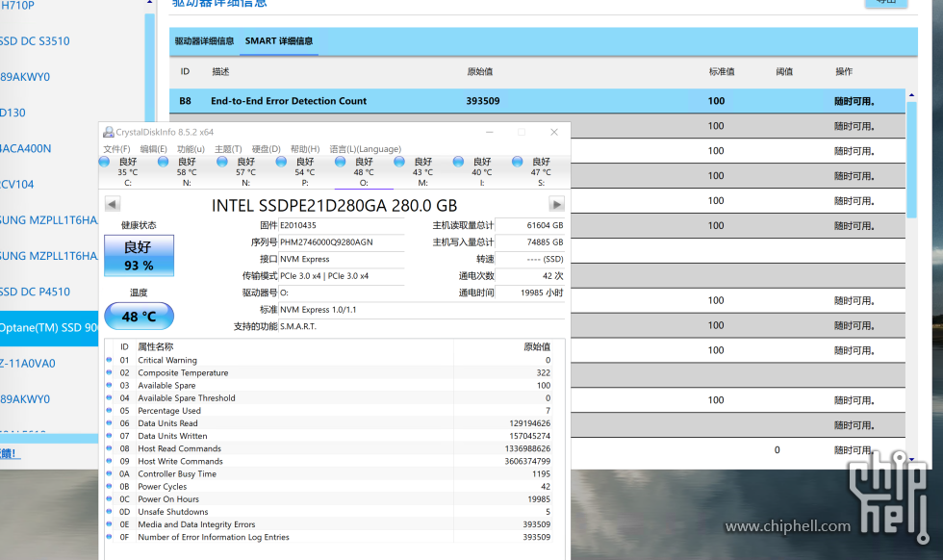The width and height of the screenshot is (943, 560).
Task: Open the 语言(L)(Language) menu
Action: point(365,148)
